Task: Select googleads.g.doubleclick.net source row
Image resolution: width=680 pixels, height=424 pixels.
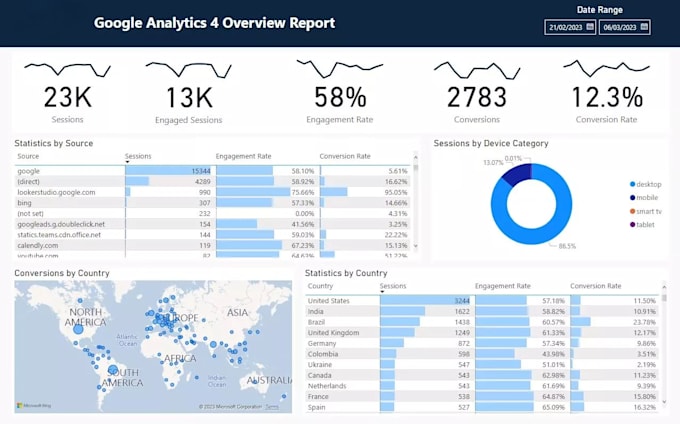Action: coord(212,224)
